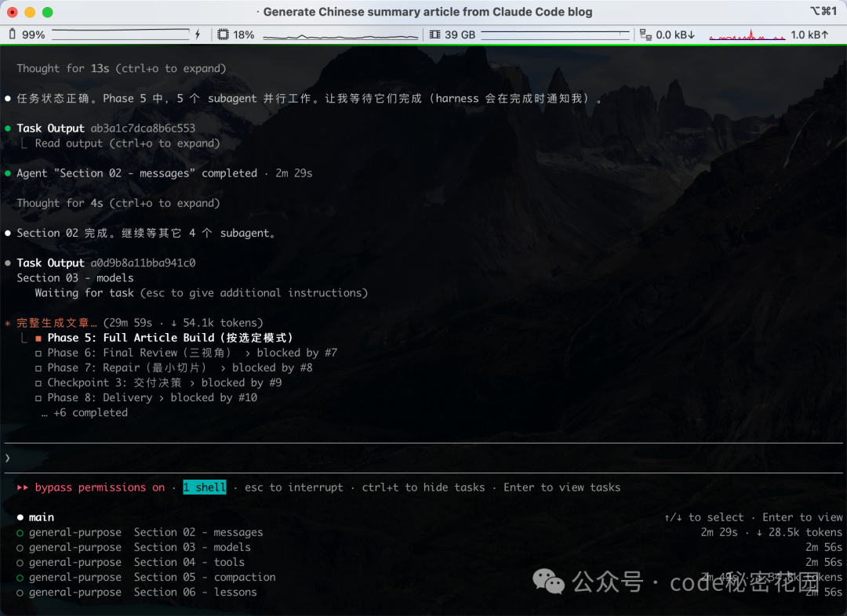Toggle checkbox for Phase 7: Repair
Image resolution: width=847 pixels, height=616 pixels.
(x=38, y=368)
